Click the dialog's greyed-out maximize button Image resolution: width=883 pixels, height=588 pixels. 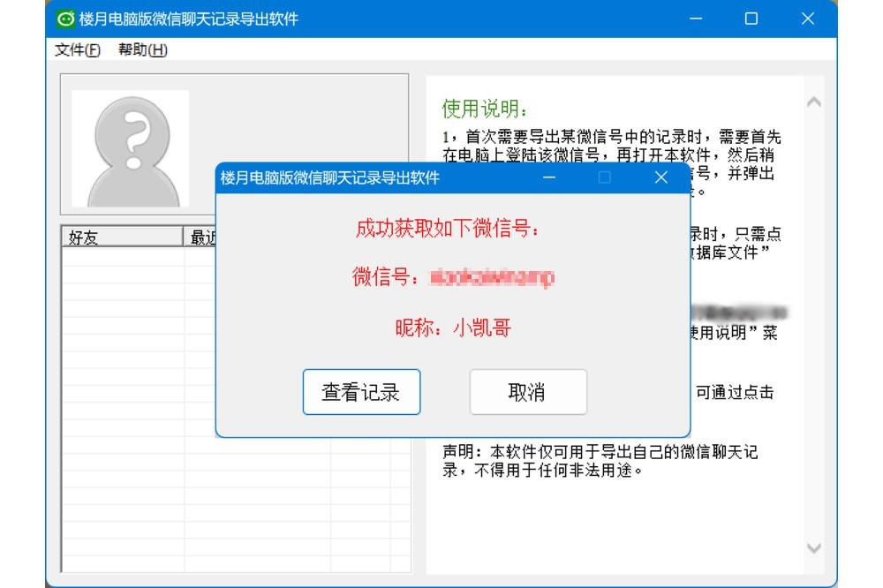(605, 178)
